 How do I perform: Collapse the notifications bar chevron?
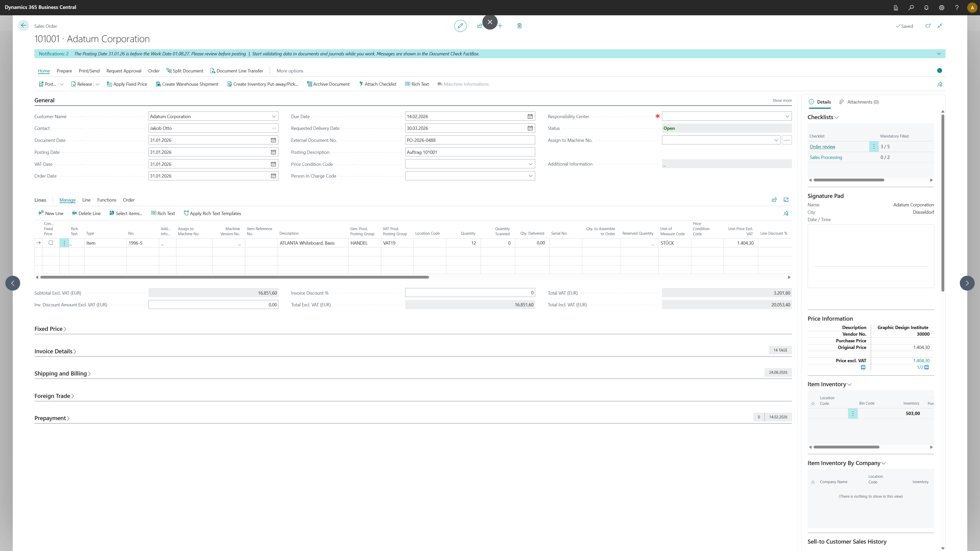point(939,54)
